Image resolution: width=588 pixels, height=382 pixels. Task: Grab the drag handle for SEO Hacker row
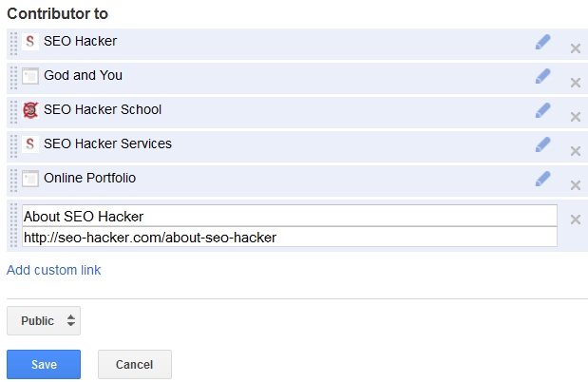(13, 43)
